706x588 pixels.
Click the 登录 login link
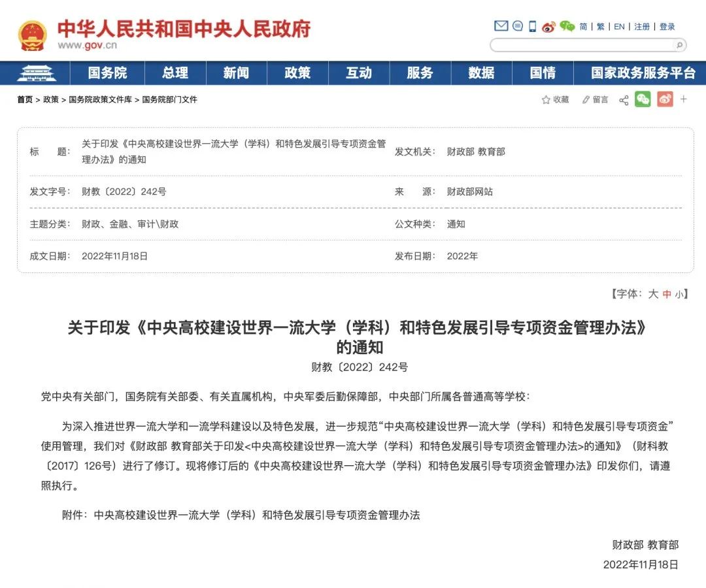coord(667,27)
